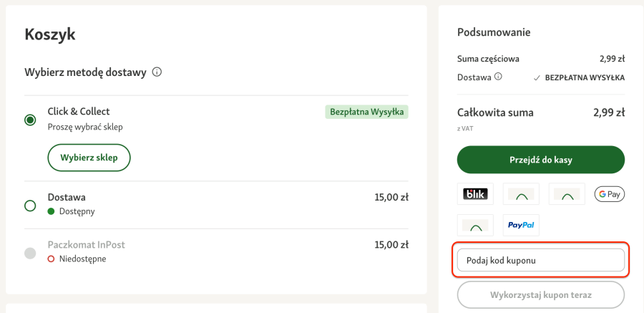
Task: Select the BLIK payment logo
Action: click(x=475, y=193)
